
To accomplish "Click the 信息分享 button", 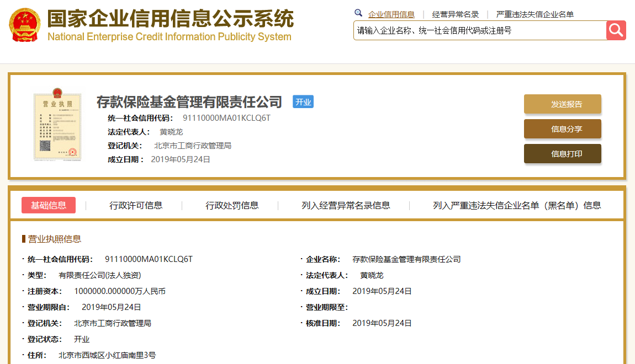I will pos(563,129).
